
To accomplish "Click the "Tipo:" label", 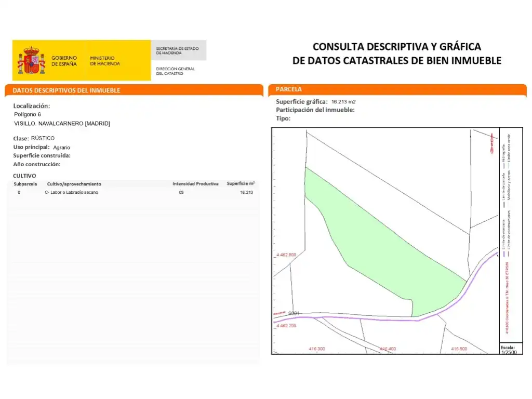I will coord(283,118).
